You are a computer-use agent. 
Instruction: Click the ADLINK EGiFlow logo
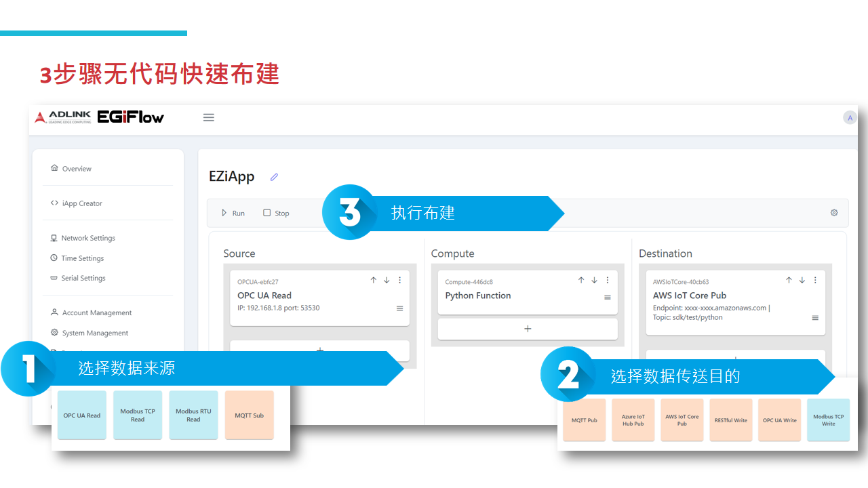coord(100,117)
